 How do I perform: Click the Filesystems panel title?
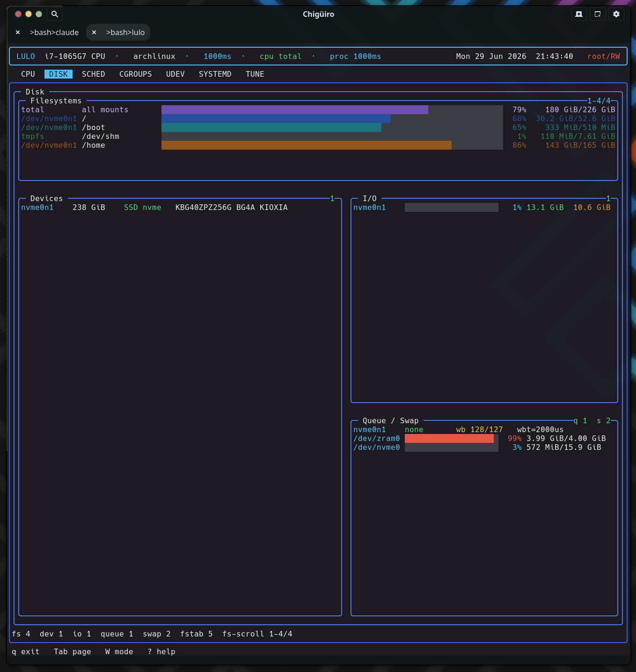click(x=56, y=101)
